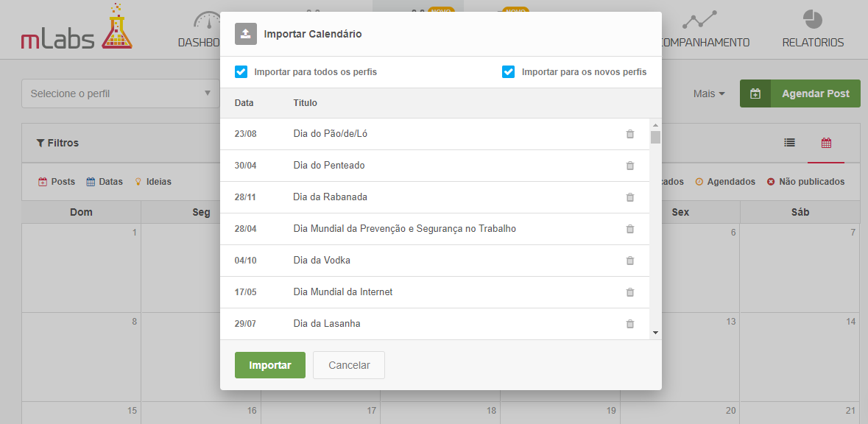Click the Cancelar button

tap(349, 365)
